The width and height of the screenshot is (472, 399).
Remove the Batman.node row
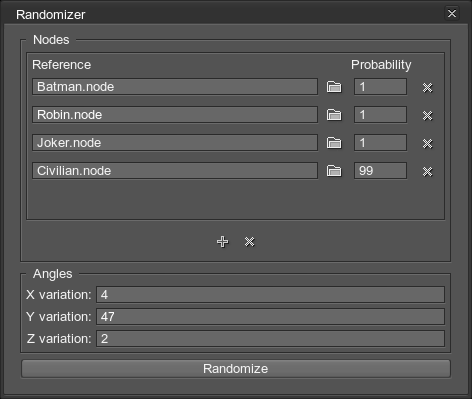427,87
